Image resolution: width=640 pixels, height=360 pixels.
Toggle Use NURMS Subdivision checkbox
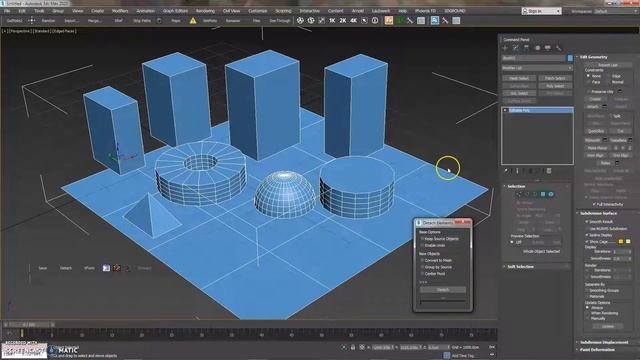(587, 229)
